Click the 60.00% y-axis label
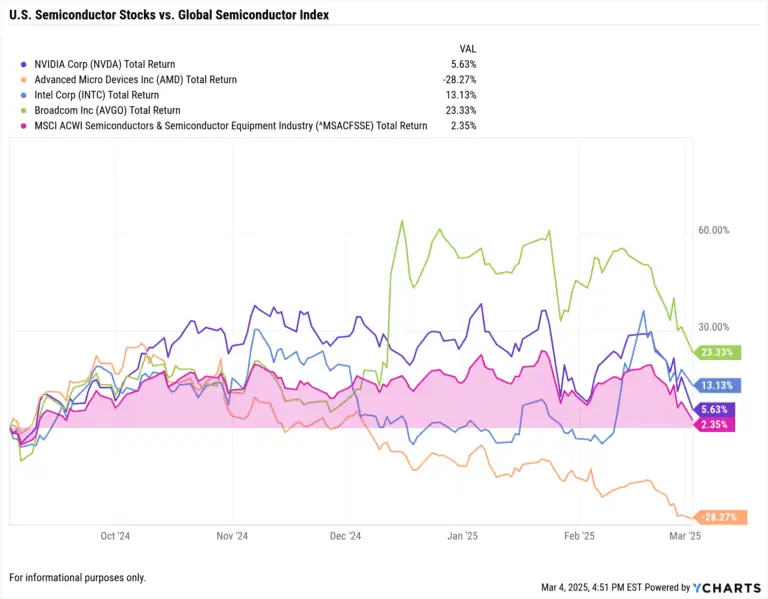768x599 pixels. pyautogui.click(x=713, y=230)
